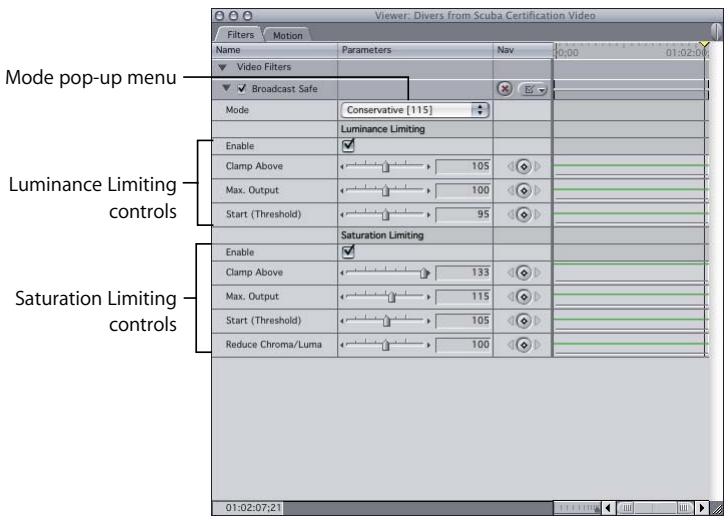Click the timeline scroll right arrow

tap(702, 508)
